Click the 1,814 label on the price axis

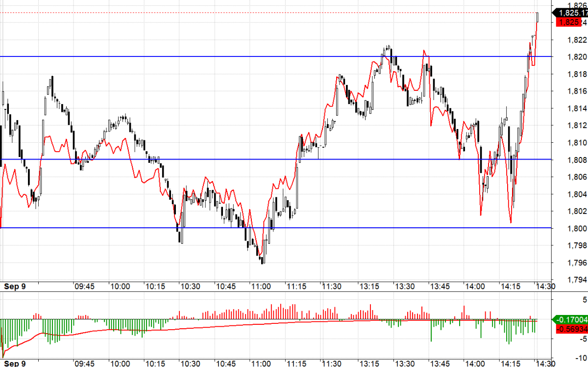[577, 108]
